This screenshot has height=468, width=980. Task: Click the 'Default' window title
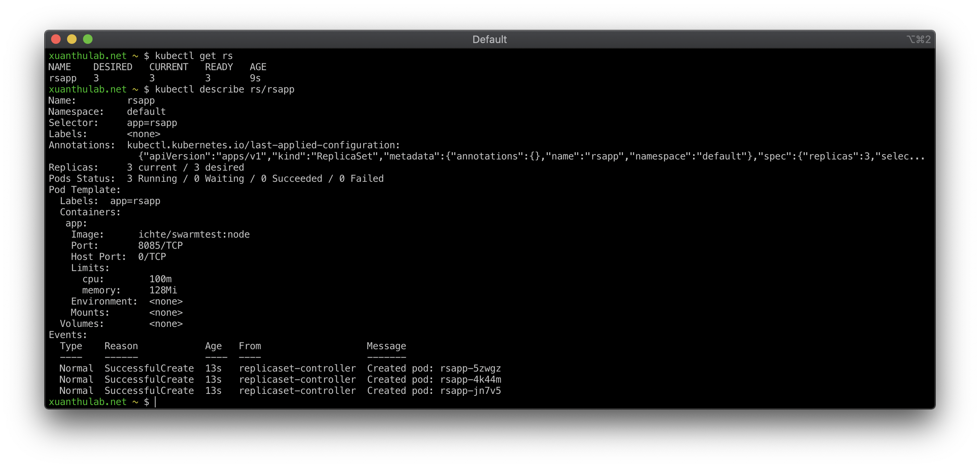[489, 39]
